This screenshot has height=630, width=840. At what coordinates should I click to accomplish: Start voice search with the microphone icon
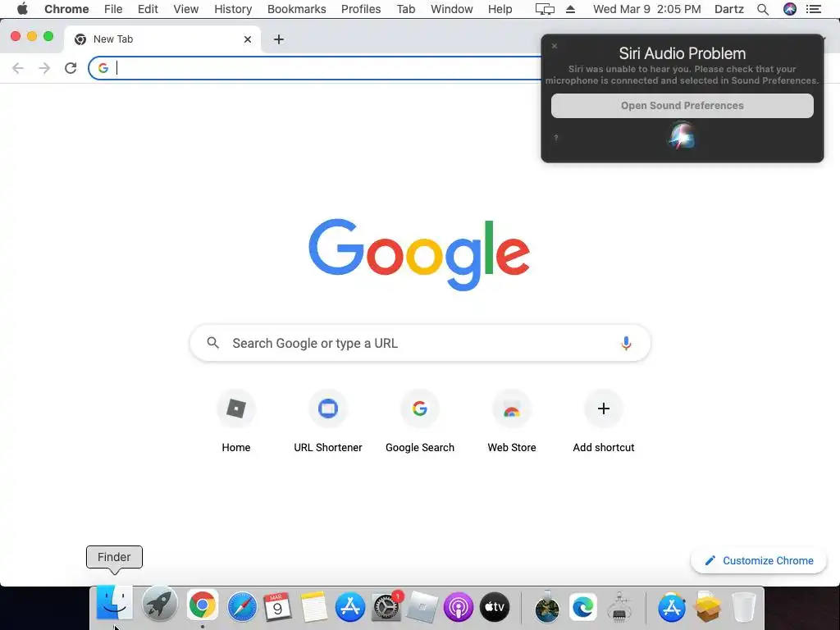point(626,344)
